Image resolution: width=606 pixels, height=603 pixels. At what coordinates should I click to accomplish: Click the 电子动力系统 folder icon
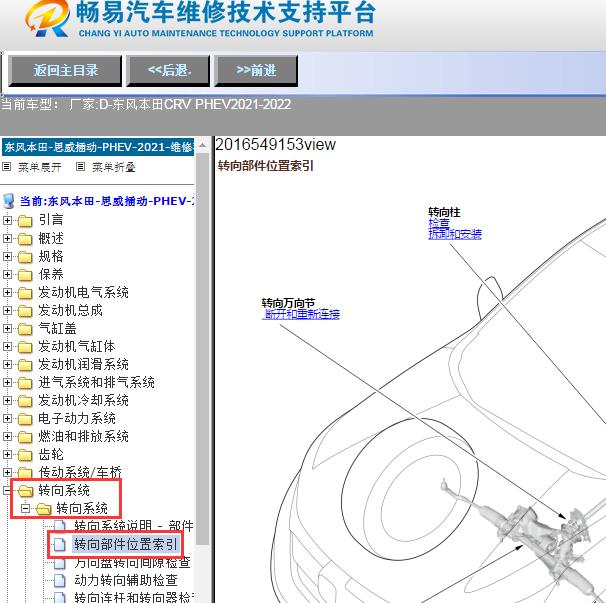tap(25, 419)
